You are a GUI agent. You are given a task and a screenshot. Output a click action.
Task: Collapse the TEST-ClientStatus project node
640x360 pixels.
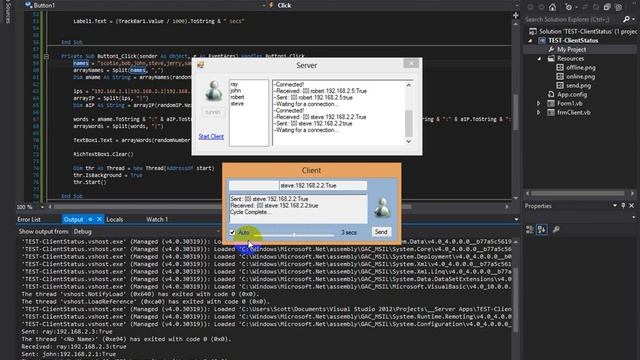530,40
